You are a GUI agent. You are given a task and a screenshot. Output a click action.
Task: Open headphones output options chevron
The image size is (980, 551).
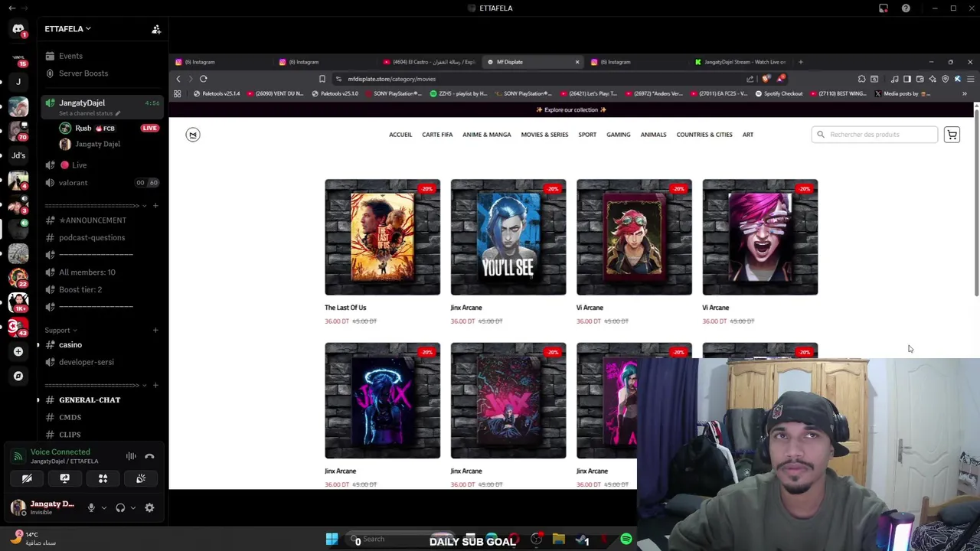[133, 507]
